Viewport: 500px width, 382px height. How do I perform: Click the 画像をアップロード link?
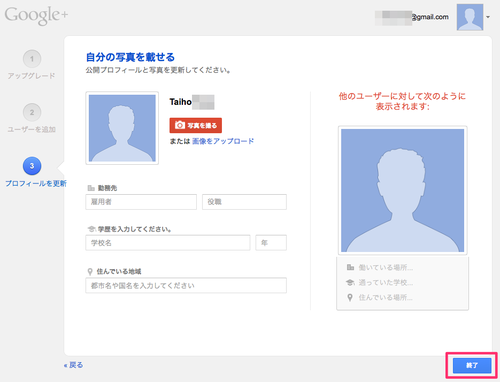(223, 141)
